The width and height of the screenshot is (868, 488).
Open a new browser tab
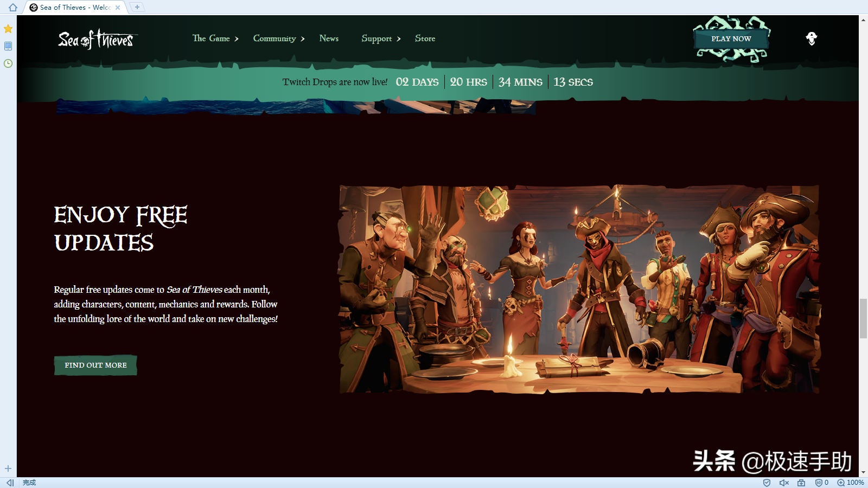pos(137,7)
